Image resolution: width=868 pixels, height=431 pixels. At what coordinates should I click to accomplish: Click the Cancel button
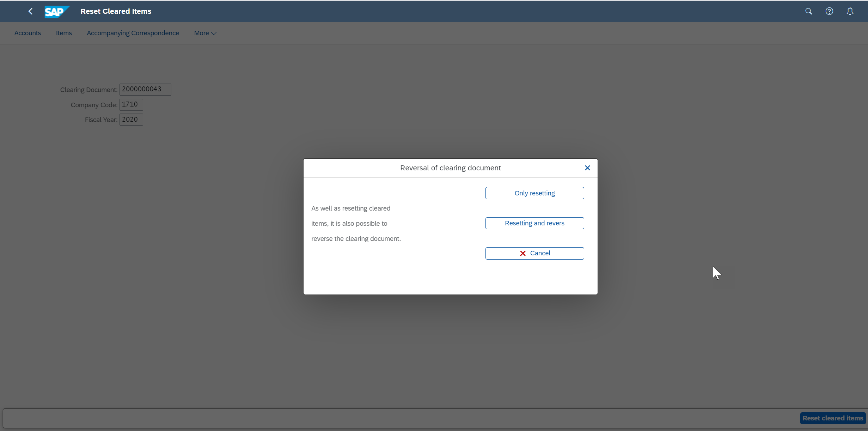tap(535, 253)
